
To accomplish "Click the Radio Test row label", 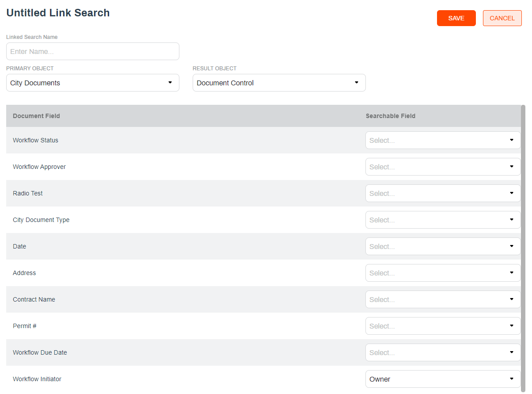I will click(x=28, y=193).
